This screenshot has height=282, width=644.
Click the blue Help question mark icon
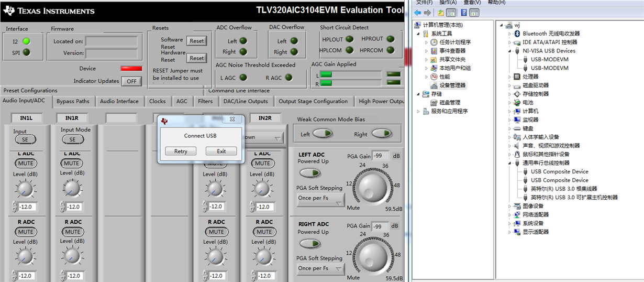464,13
